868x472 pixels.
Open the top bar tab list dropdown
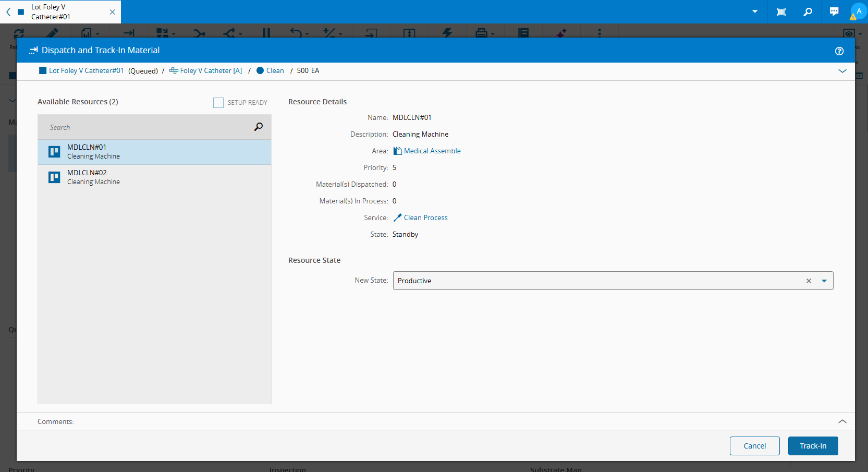(x=754, y=11)
